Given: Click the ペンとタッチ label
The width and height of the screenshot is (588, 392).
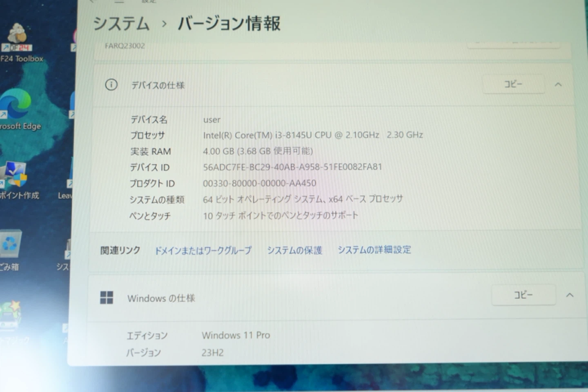Looking at the screenshot, I should pyautogui.click(x=150, y=216).
